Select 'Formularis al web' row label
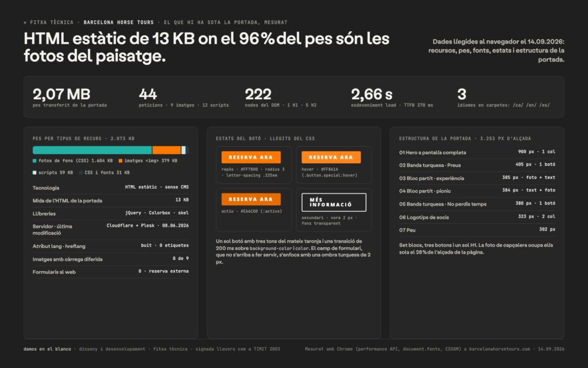The height and width of the screenshot is (368, 588). point(54,272)
